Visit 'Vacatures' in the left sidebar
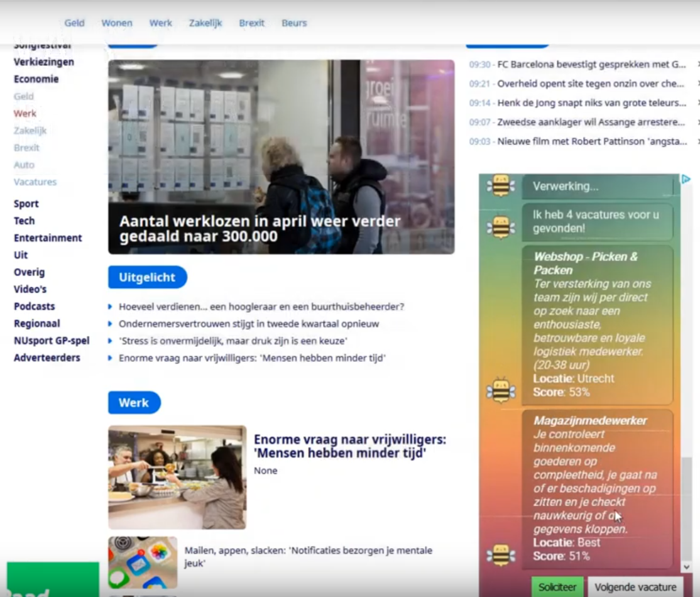The height and width of the screenshot is (597, 700). (35, 182)
